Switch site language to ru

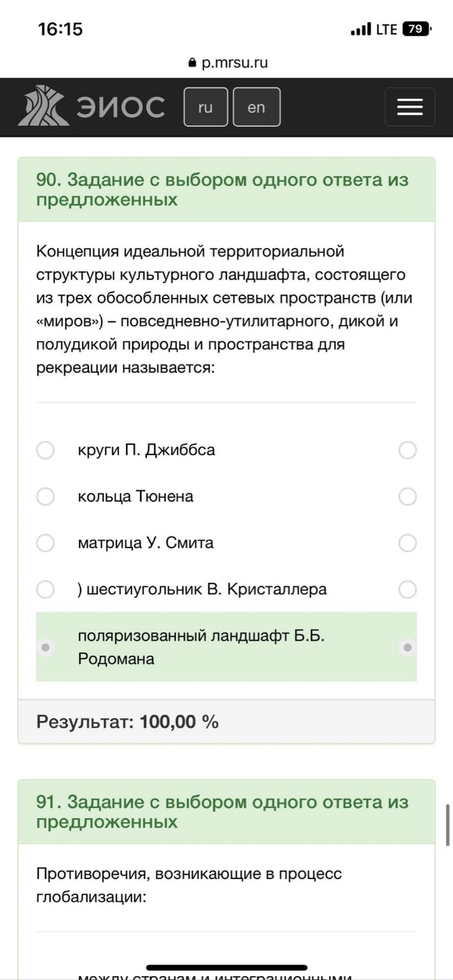(x=206, y=107)
